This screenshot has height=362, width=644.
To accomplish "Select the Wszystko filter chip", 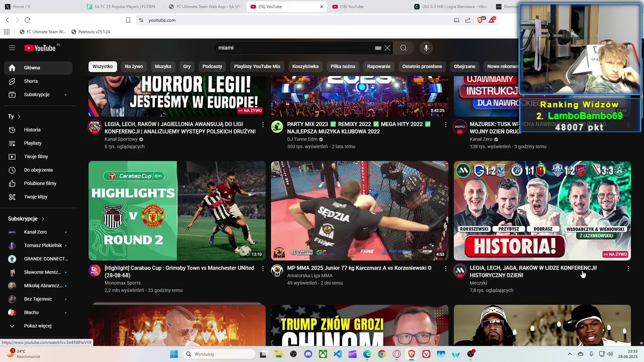I will coord(103,66).
